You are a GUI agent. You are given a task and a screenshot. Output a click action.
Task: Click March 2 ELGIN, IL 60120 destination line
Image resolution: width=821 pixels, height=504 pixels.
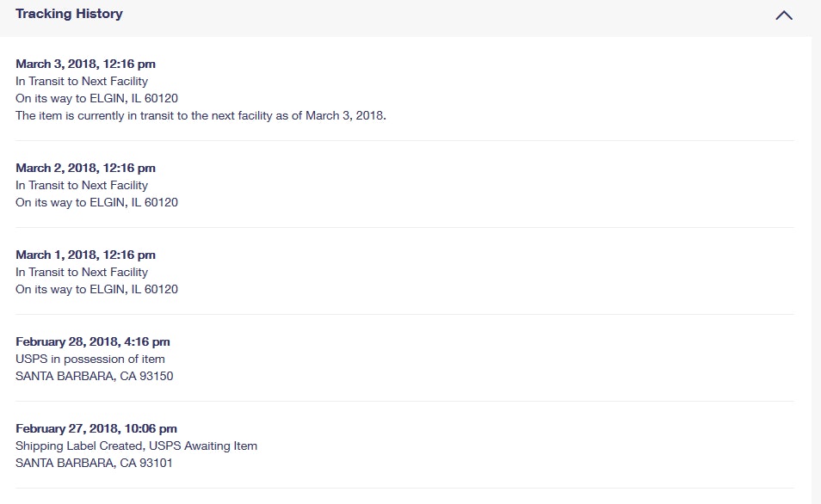pyautogui.click(x=96, y=202)
